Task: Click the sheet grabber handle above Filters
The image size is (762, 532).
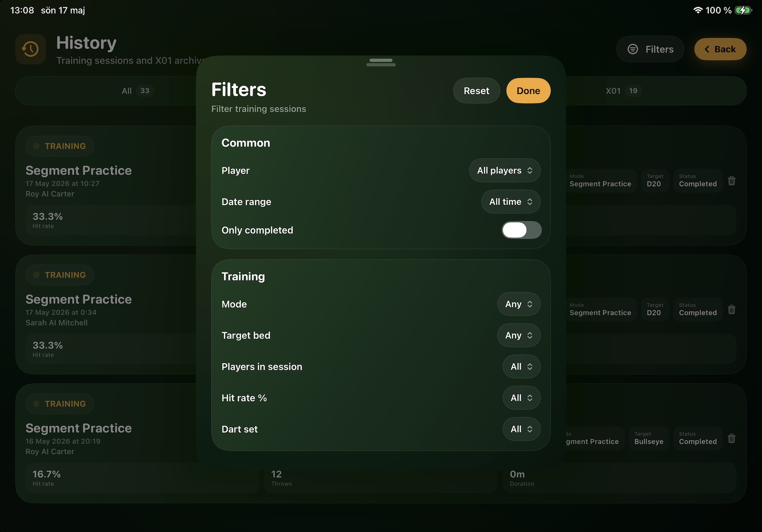Action: tap(381, 62)
